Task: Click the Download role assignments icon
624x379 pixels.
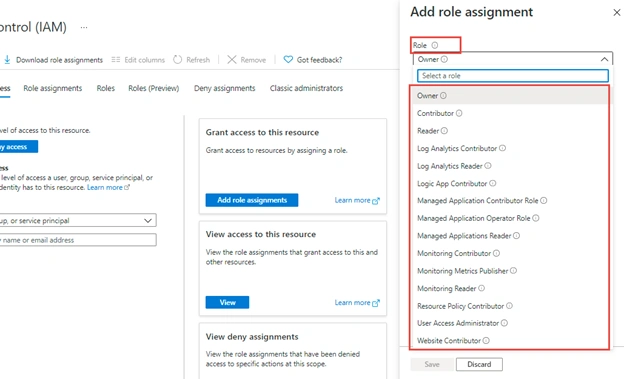Action: [x=7, y=60]
